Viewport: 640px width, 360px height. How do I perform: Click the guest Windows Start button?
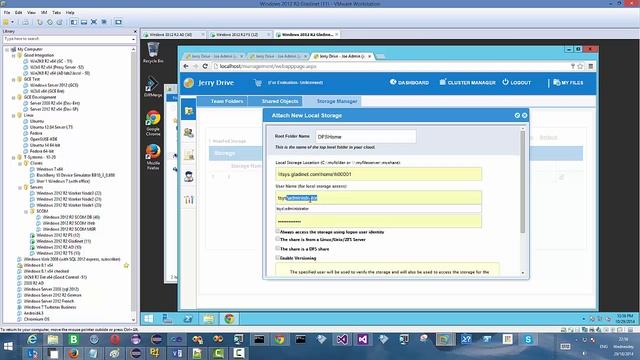(x=148, y=319)
